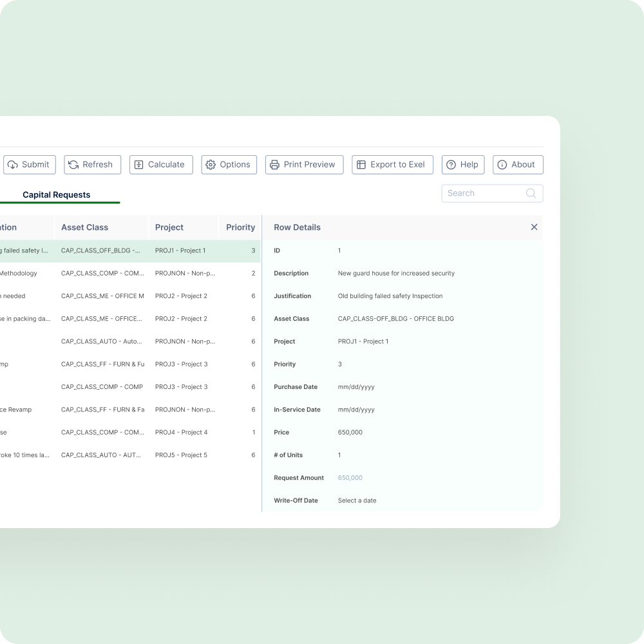Select a Write-Off Date
644x644 pixels.
pos(357,500)
